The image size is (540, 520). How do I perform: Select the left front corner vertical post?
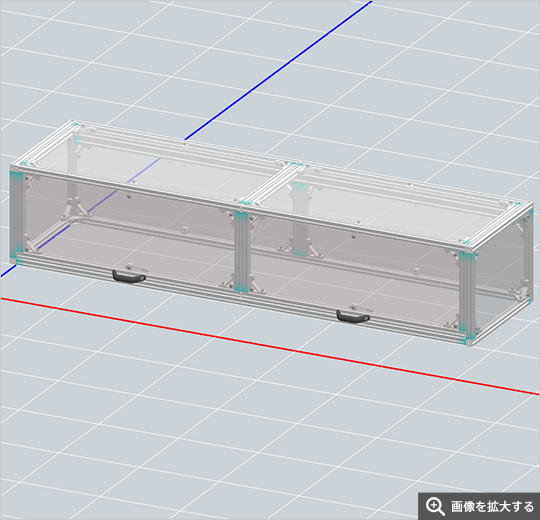pyautogui.click(x=16, y=215)
